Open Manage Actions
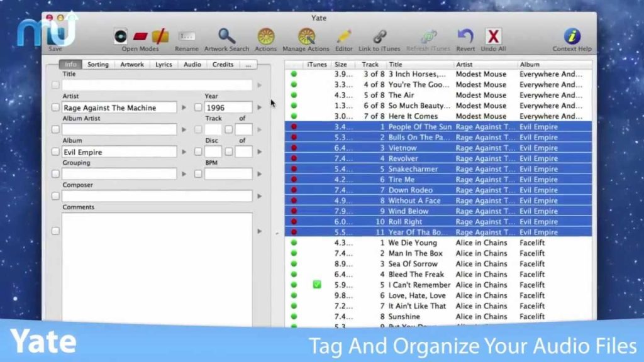The height and width of the screenshot is (362, 644). [x=306, y=36]
